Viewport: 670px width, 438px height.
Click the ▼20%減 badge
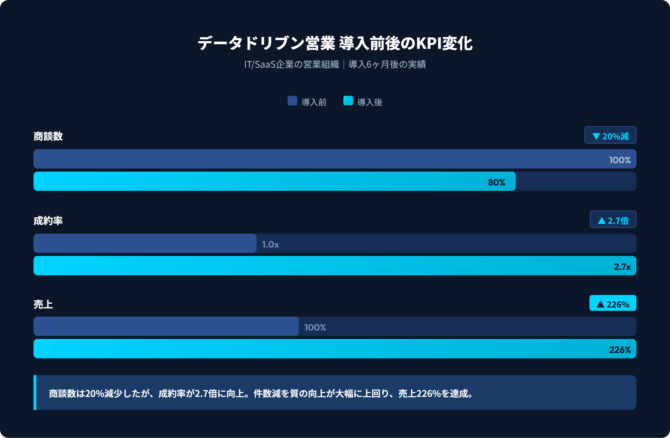610,136
